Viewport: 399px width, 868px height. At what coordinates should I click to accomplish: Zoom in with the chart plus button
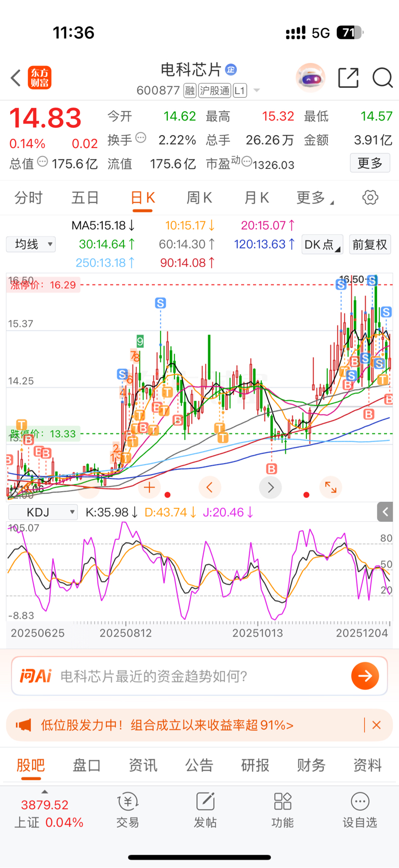[x=149, y=488]
